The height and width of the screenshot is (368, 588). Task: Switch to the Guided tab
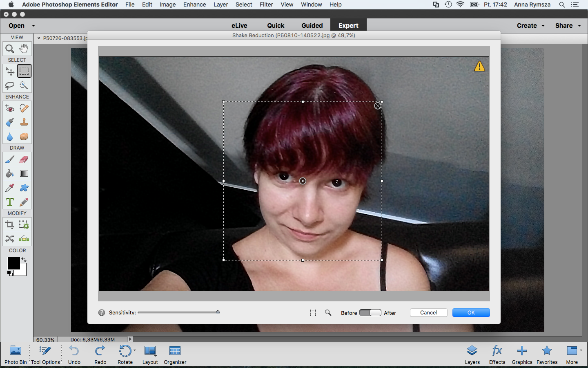(312, 25)
